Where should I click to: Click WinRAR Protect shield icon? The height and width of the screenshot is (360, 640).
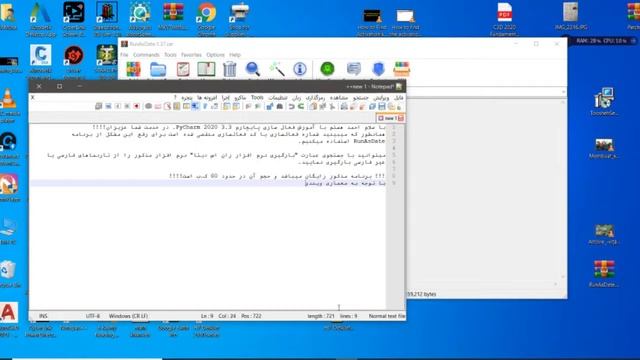378,69
